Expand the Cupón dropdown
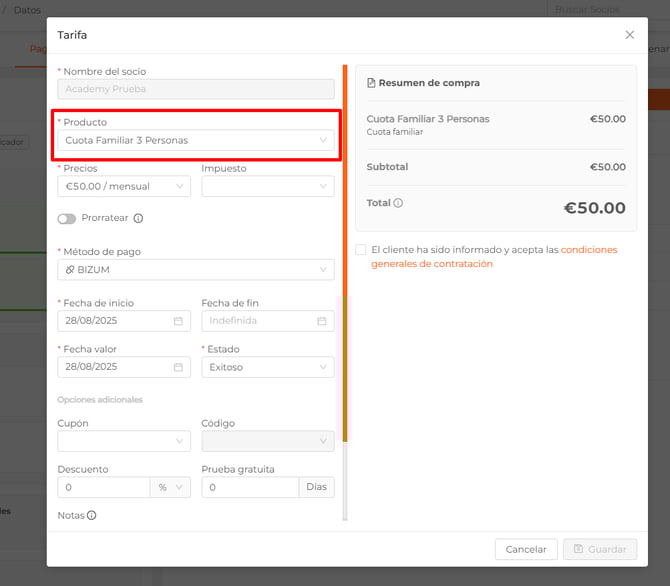Image resolution: width=670 pixels, height=586 pixels. pos(124,441)
